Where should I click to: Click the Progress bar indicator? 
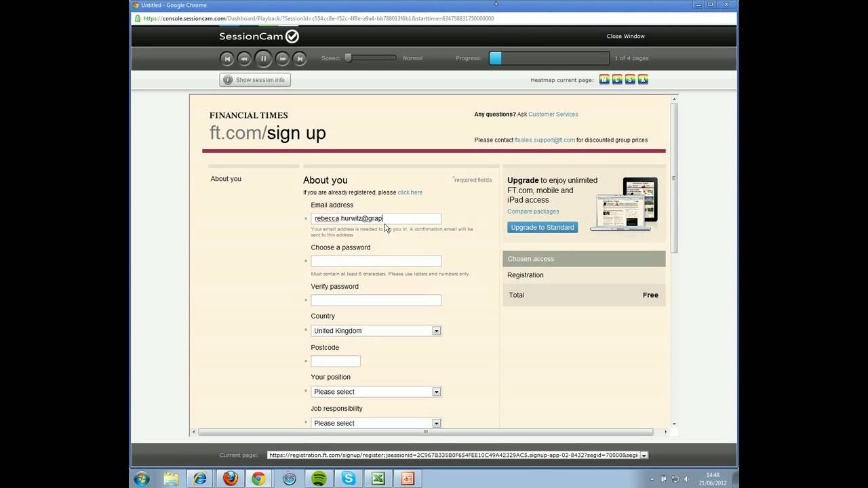tap(496, 58)
